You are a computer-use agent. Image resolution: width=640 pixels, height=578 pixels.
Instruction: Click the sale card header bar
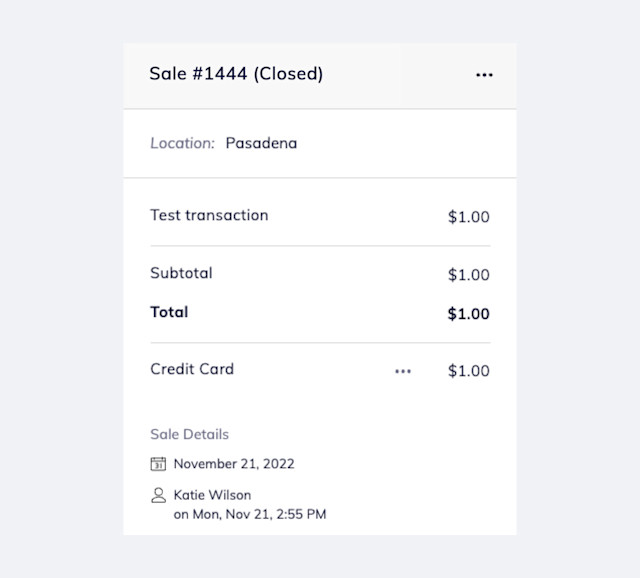pos(320,76)
